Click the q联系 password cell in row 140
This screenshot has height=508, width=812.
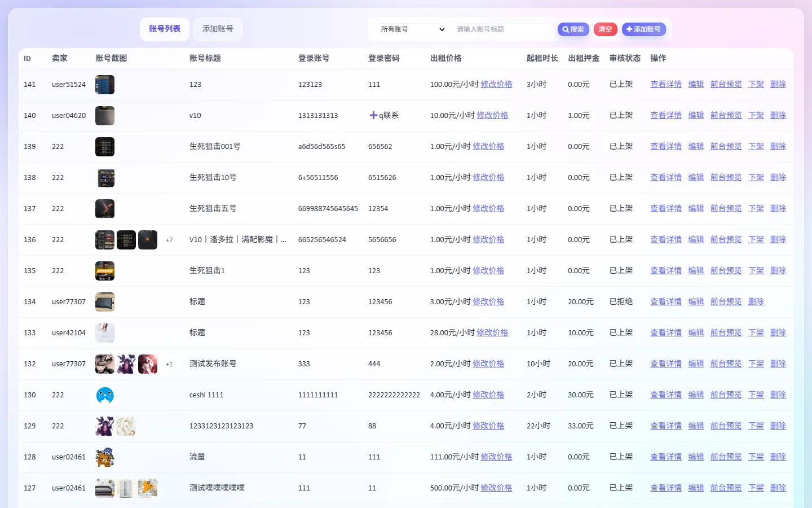click(383, 115)
